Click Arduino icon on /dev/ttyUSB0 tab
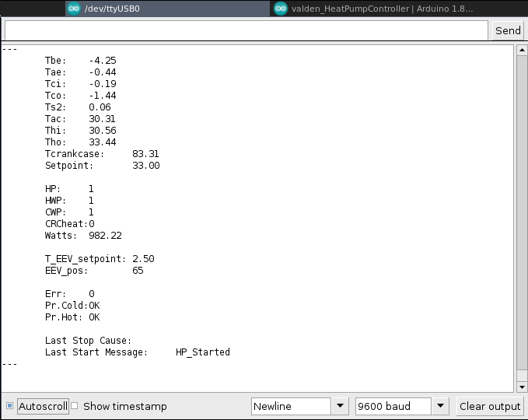Screen dimensions: 528x420 pyautogui.click(x=73, y=9)
